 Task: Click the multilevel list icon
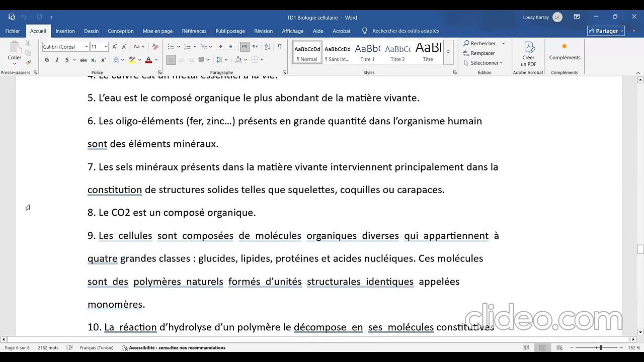click(x=204, y=47)
